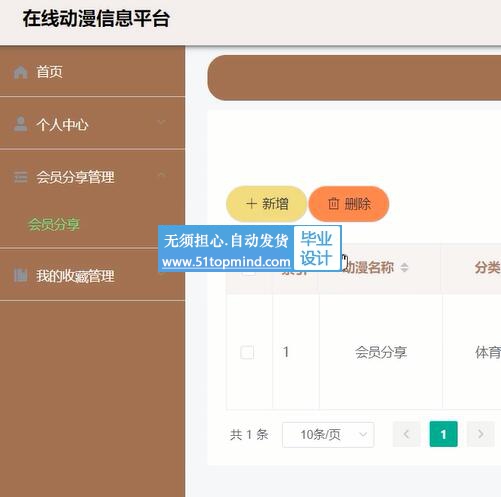Image resolution: width=501 pixels, height=497 pixels.
Task: Click the plus icon on 新增 button
Action: (x=251, y=204)
